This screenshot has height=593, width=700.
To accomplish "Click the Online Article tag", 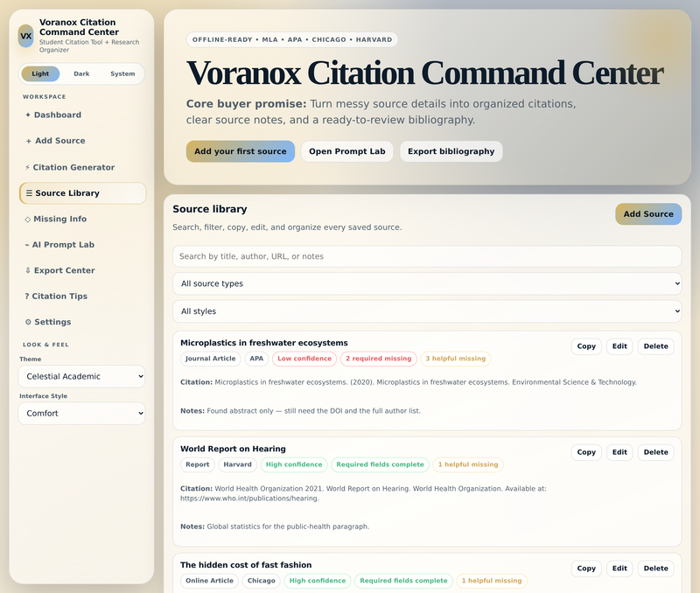I will (x=209, y=581).
